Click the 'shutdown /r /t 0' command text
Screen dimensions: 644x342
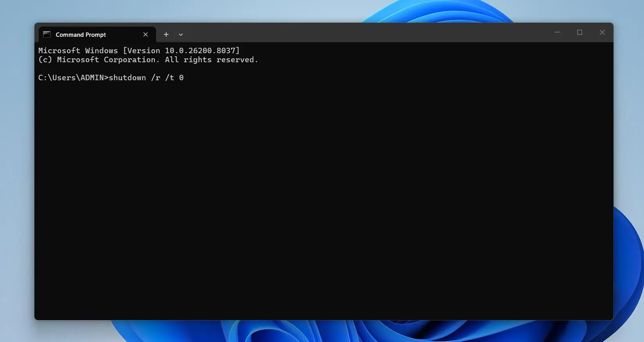click(x=146, y=77)
